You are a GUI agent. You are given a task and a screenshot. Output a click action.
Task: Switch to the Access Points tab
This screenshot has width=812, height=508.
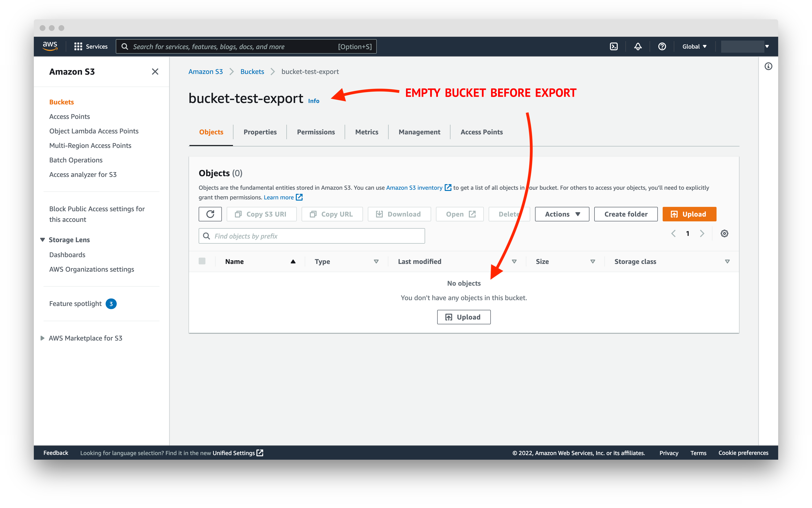(481, 132)
